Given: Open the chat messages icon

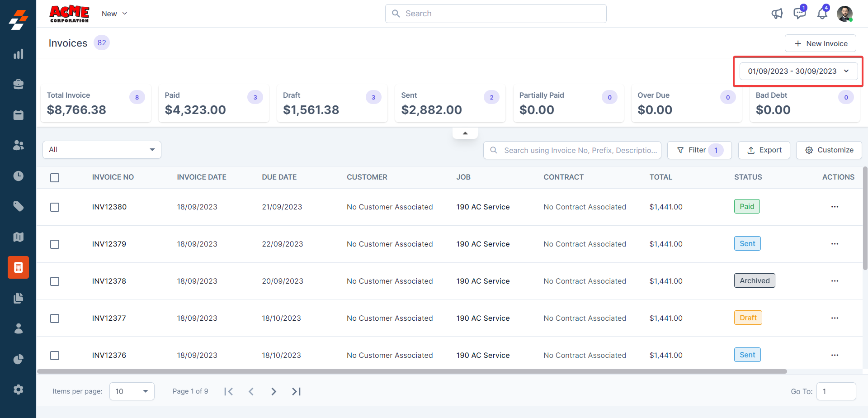Looking at the screenshot, I should click(799, 14).
